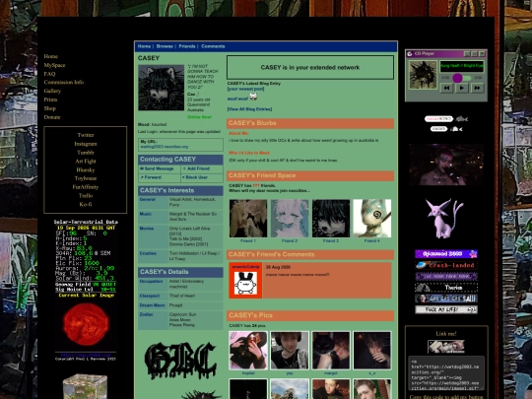
Task: Open the pic thumbnail with headphones
Action: (290, 351)
